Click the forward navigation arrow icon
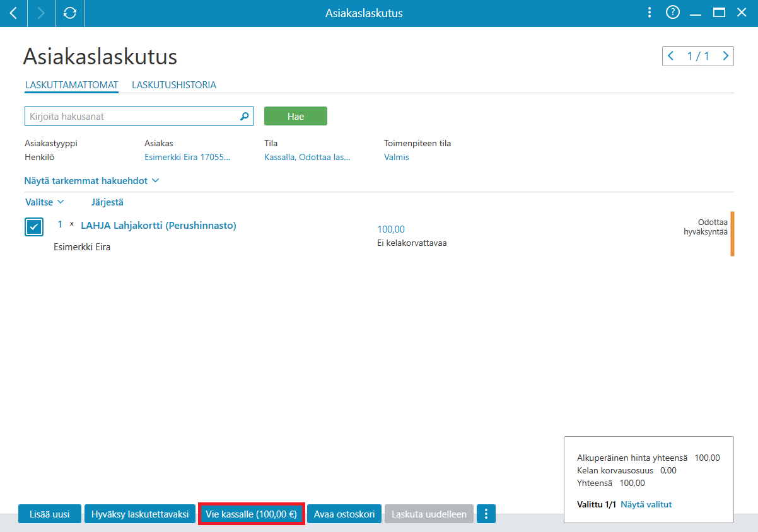 pyautogui.click(x=42, y=13)
